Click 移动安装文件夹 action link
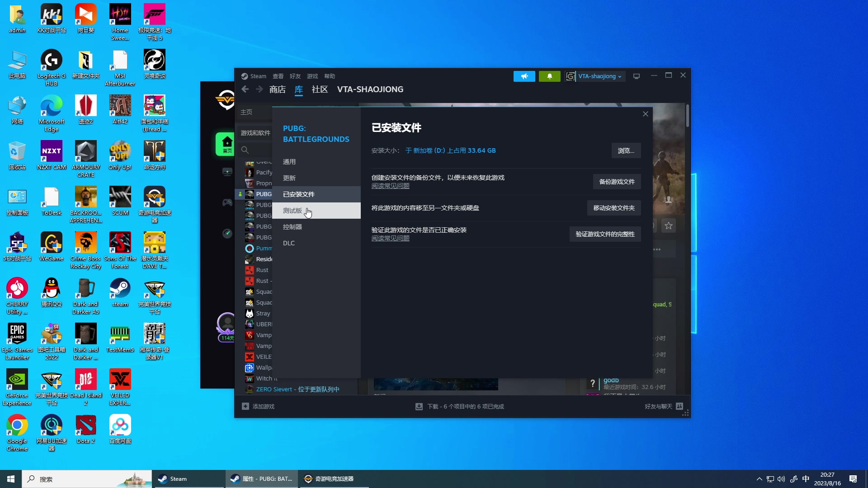The image size is (868, 488). tap(613, 207)
